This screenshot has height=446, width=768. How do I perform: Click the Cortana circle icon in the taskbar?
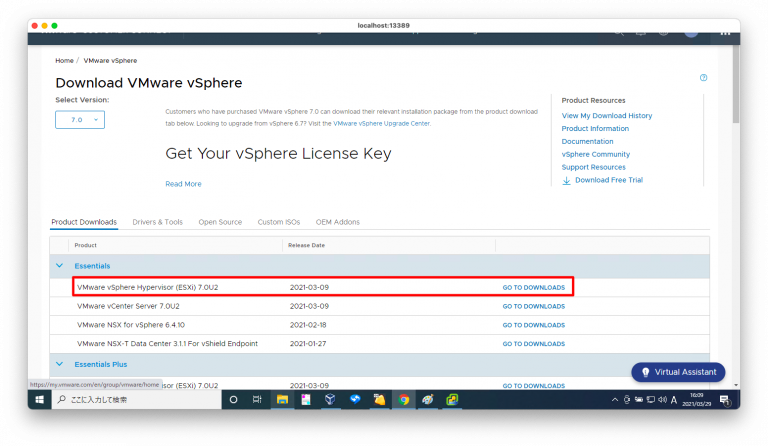click(234, 399)
